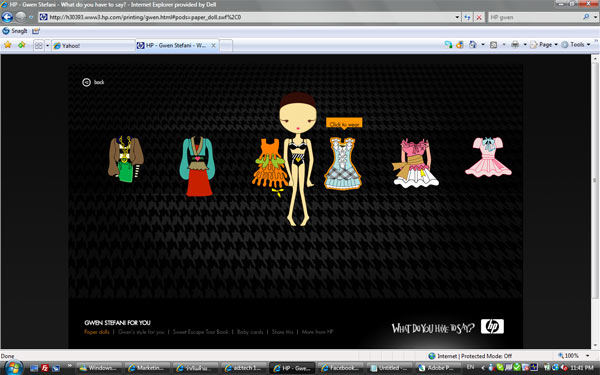600x375 pixels.
Task: Open Favorites Center star icon
Action: click(8, 45)
